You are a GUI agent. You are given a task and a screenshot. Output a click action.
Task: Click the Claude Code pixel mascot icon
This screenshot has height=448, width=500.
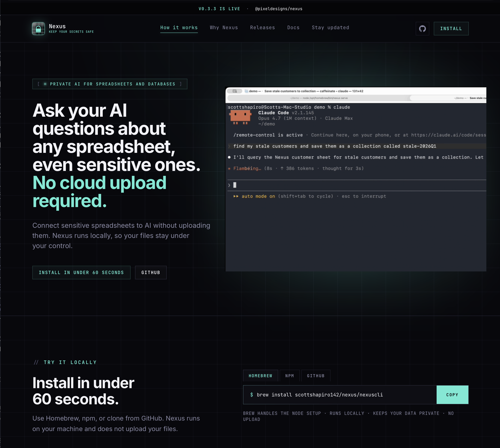point(240,117)
